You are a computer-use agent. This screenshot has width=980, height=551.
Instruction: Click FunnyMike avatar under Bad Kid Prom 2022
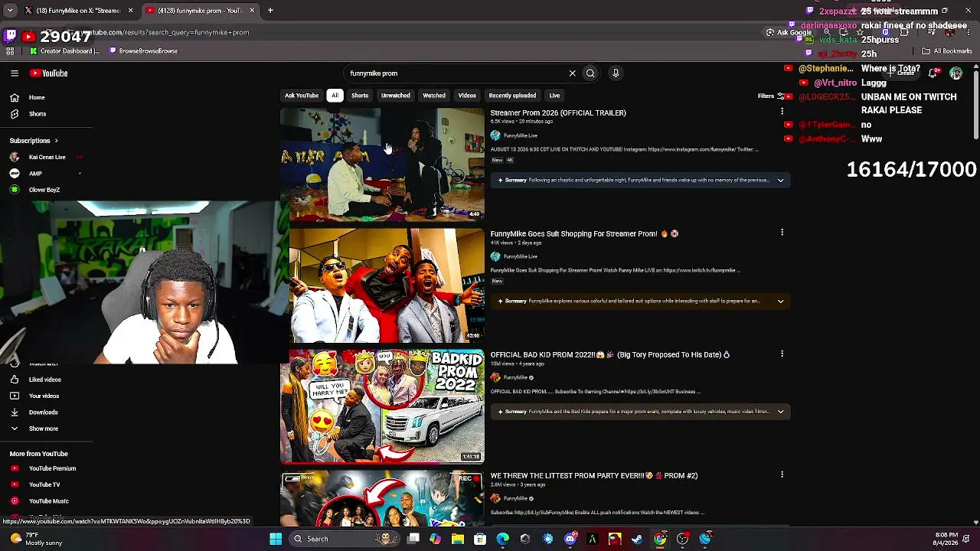(495, 377)
